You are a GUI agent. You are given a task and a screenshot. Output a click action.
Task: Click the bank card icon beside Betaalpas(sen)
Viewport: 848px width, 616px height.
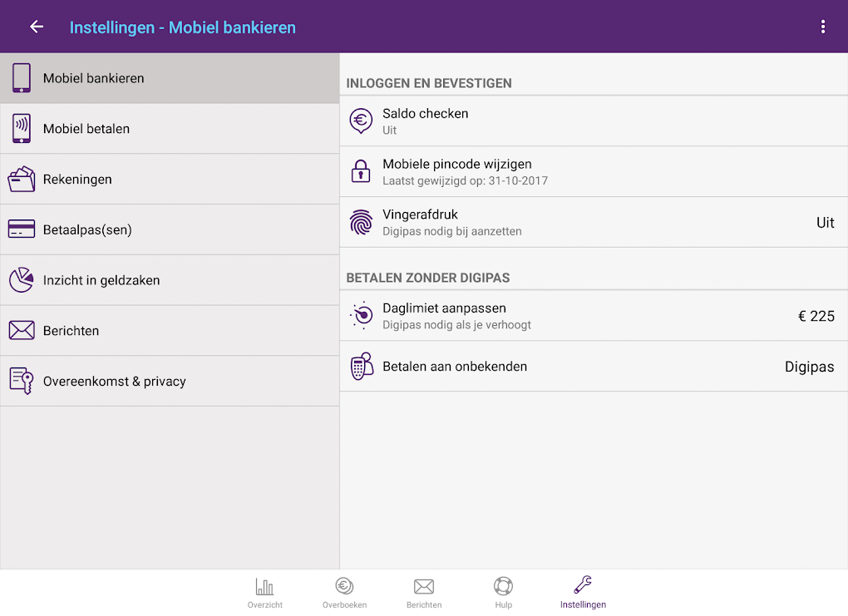20,229
